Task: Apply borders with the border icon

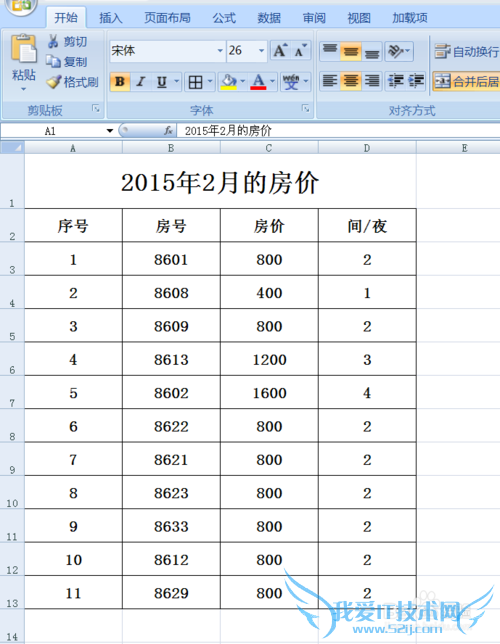Action: click(195, 82)
